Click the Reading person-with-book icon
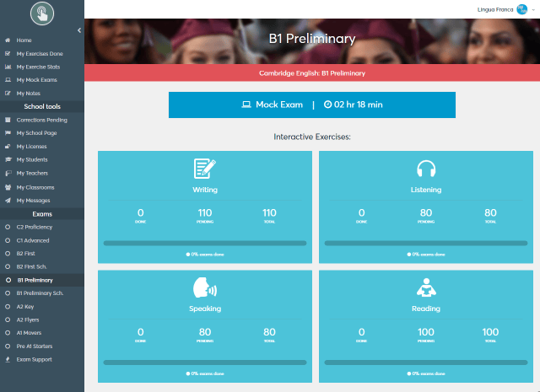Image resolution: width=540 pixels, height=392 pixels. pyautogui.click(x=426, y=287)
